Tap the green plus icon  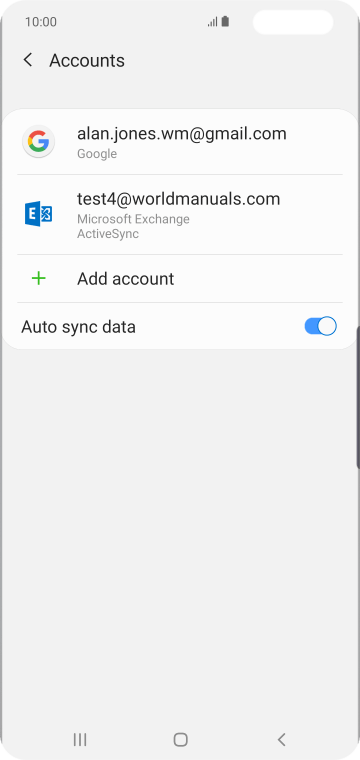pyautogui.click(x=38, y=278)
